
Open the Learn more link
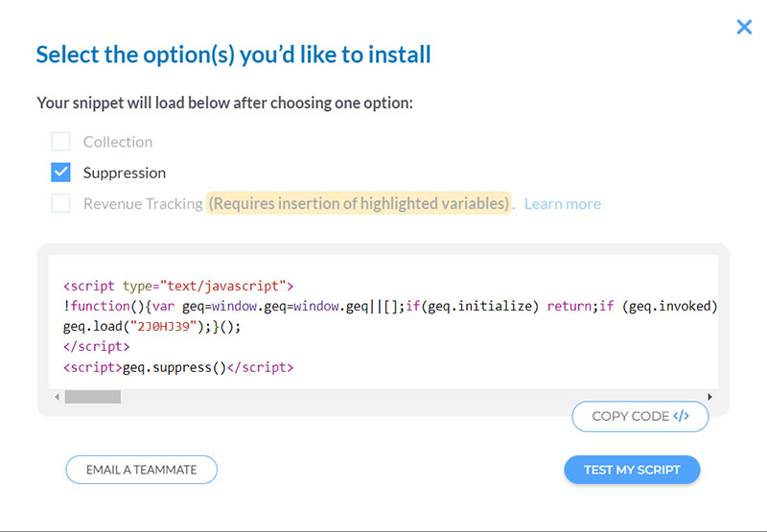(563, 203)
